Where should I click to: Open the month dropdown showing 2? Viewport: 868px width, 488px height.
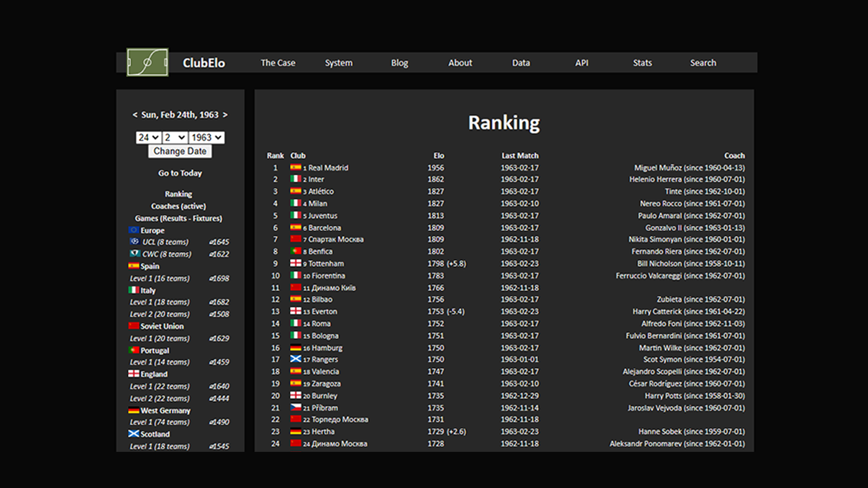pos(175,137)
